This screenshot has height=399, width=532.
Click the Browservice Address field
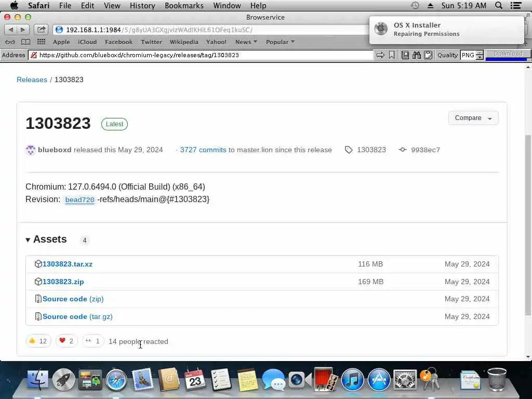tap(201, 55)
